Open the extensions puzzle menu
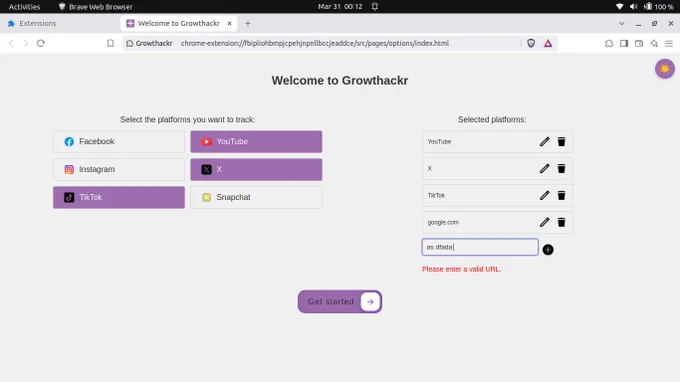680x382 pixels. coord(609,43)
